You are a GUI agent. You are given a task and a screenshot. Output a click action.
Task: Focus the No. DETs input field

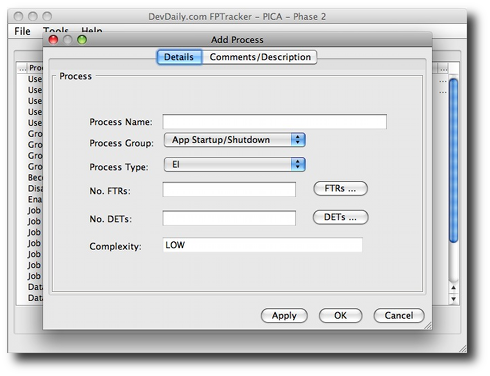tap(229, 218)
